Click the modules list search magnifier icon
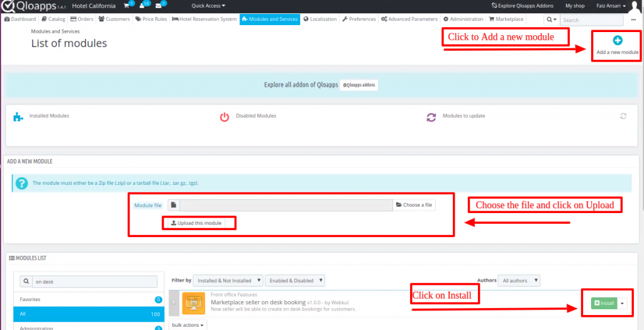The width and height of the screenshot is (644, 330). [x=26, y=282]
